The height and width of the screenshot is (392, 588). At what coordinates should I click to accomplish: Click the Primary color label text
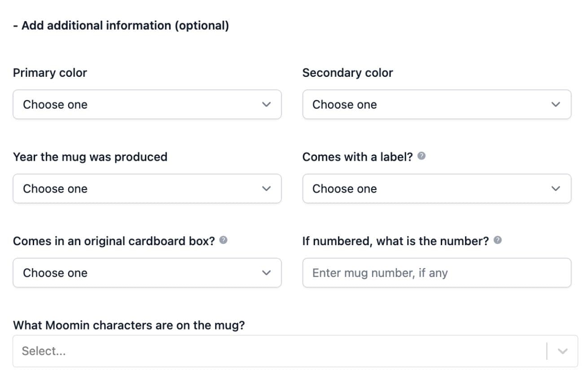50,73
